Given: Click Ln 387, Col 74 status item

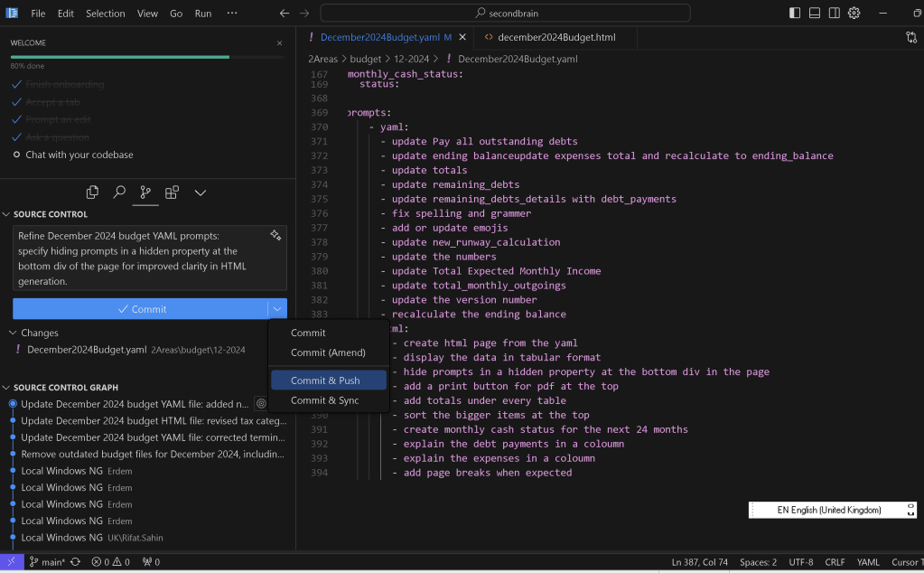Looking at the screenshot, I should (699, 562).
